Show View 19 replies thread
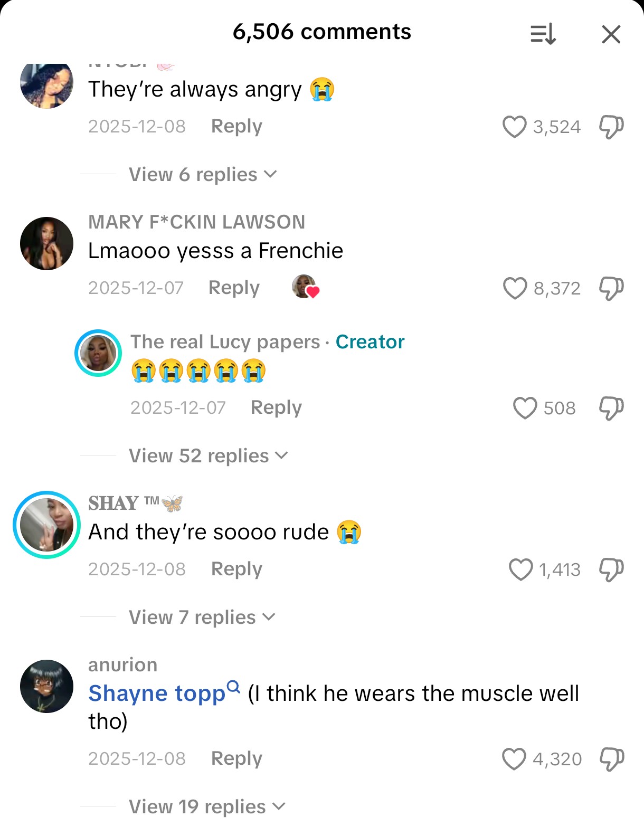The height and width of the screenshot is (836, 644). pyautogui.click(x=207, y=807)
